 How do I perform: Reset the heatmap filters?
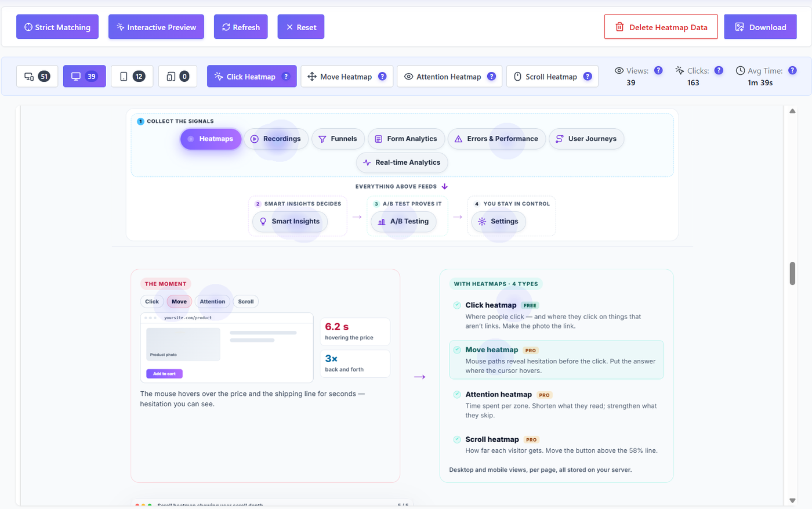(x=301, y=27)
